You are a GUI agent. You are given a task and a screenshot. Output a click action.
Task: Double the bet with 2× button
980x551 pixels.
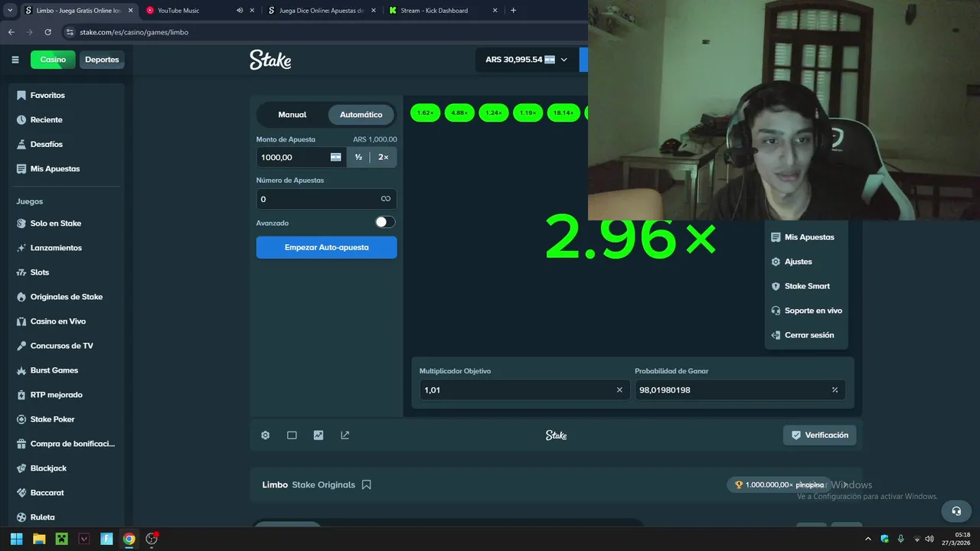tap(384, 157)
